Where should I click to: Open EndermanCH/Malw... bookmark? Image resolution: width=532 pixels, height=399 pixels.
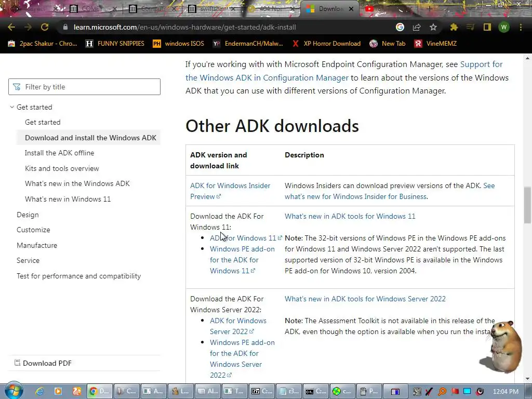click(248, 44)
